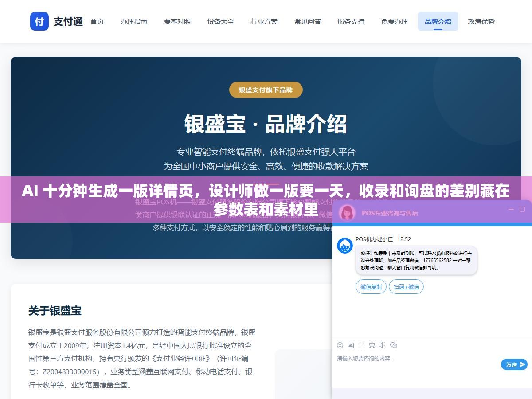Viewport: 532px width, 399px height.
Task: Select 设备大全 in the top navigation
Action: click(x=220, y=21)
